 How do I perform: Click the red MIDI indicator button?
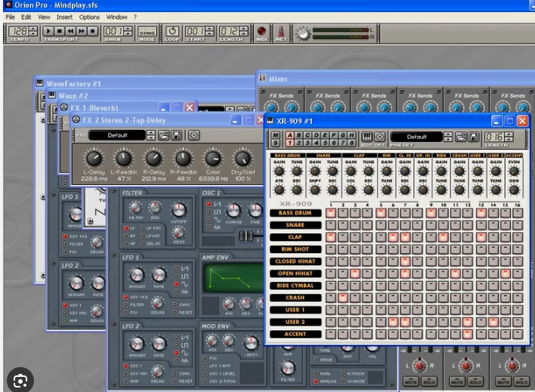[x=261, y=31]
